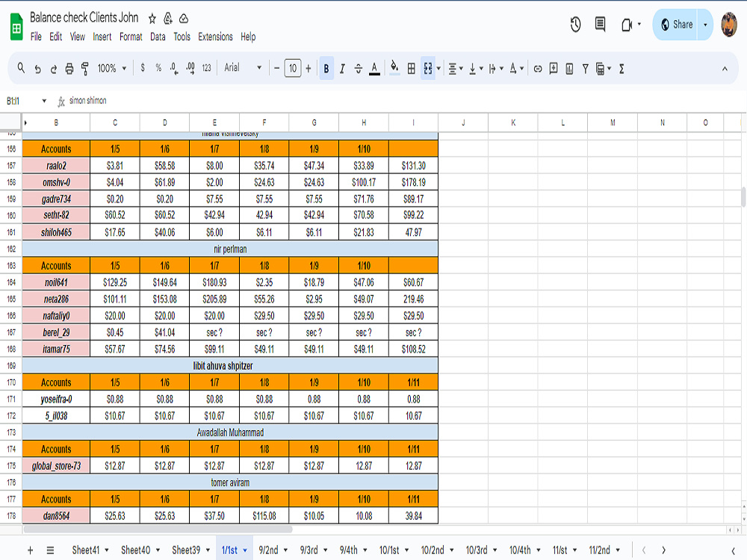This screenshot has width=747, height=560.
Task: Open the fill color picker
Action: tap(394, 69)
